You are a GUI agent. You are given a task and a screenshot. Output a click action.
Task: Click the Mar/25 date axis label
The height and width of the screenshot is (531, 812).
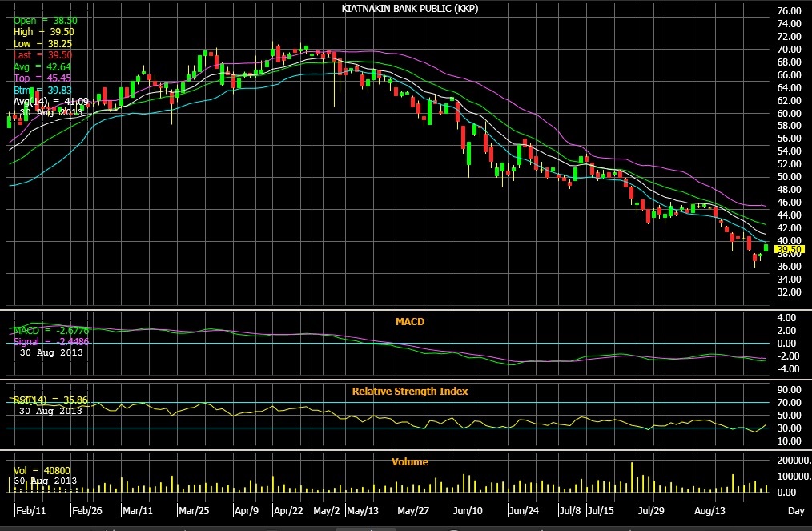[x=194, y=511]
